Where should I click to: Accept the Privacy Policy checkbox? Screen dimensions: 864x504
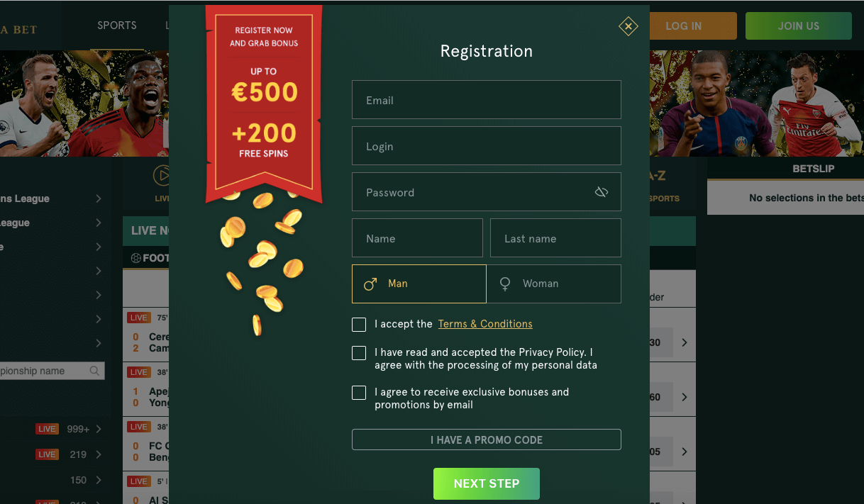point(359,352)
